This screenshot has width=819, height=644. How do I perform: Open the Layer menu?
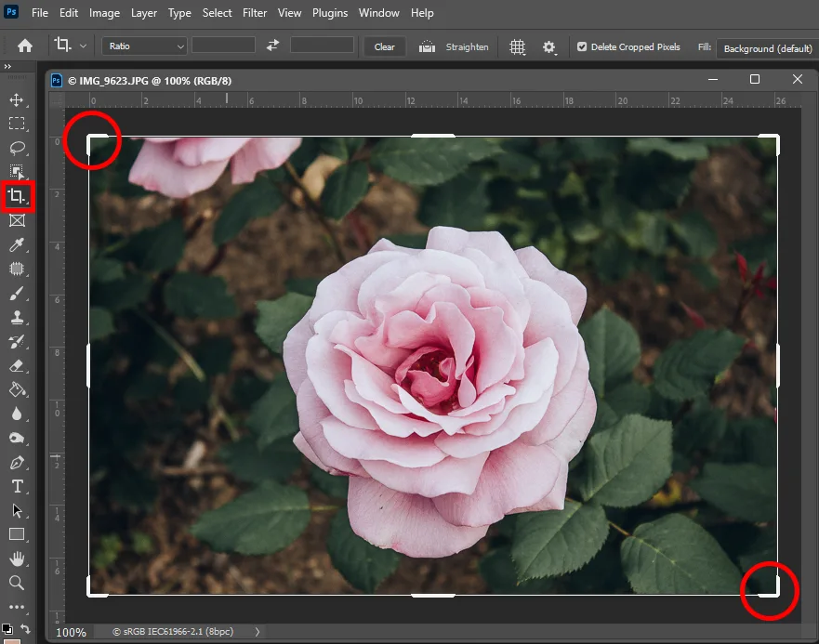(144, 13)
